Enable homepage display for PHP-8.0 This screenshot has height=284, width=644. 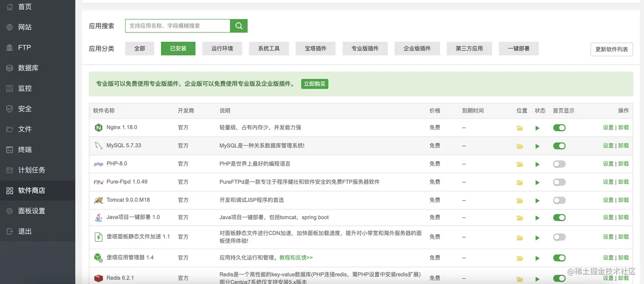(559, 164)
